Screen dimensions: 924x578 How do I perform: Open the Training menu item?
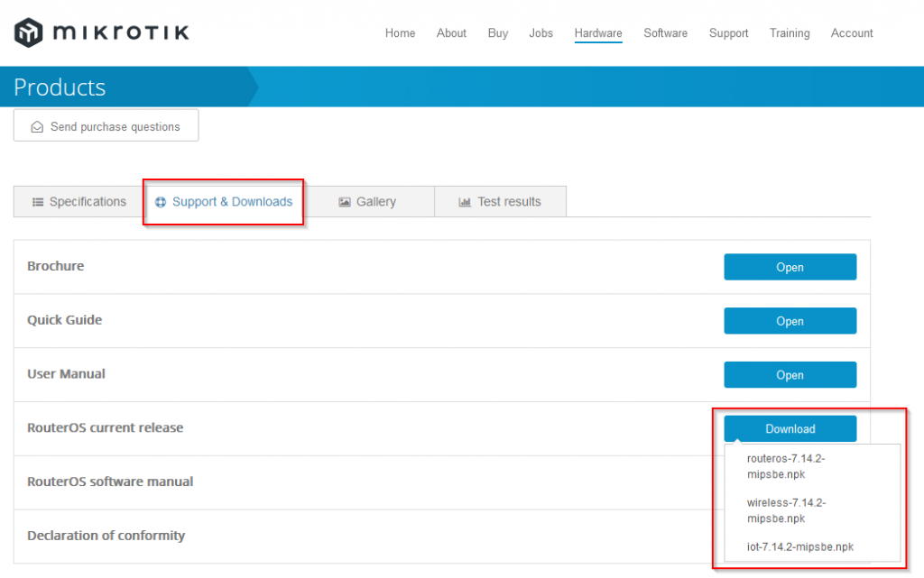[790, 33]
